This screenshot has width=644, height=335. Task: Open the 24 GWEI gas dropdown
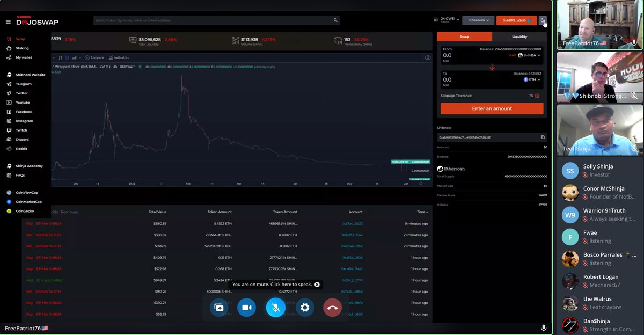click(x=445, y=20)
